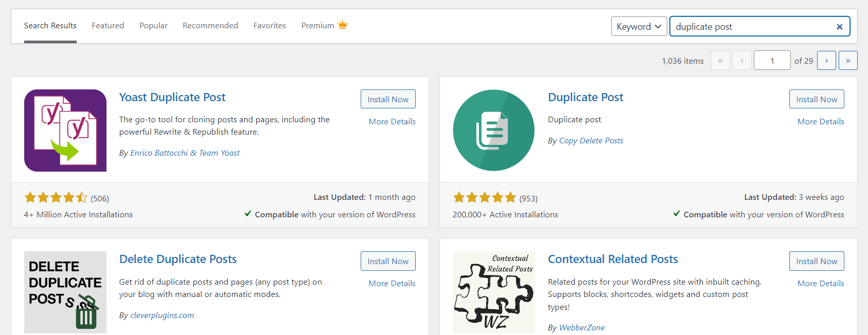Open the Copy Delete Posts author link
Image resolution: width=868 pixels, height=335 pixels.
591,141
